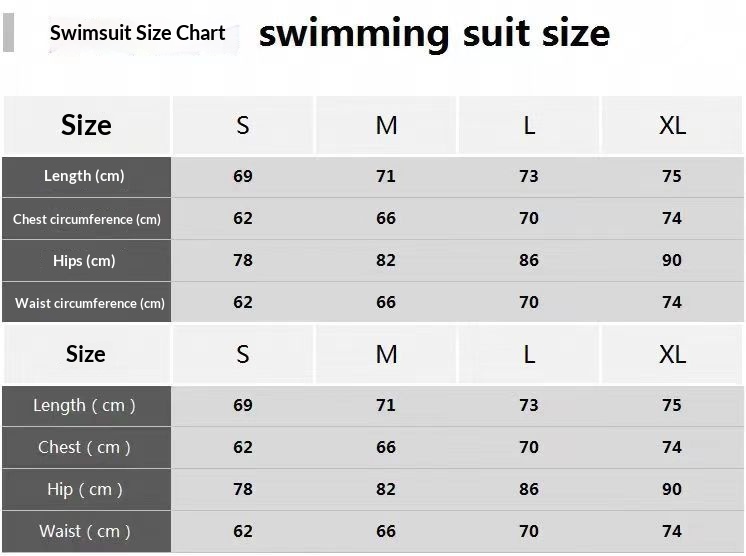Select the Length value 69 in the upper table

tap(243, 176)
